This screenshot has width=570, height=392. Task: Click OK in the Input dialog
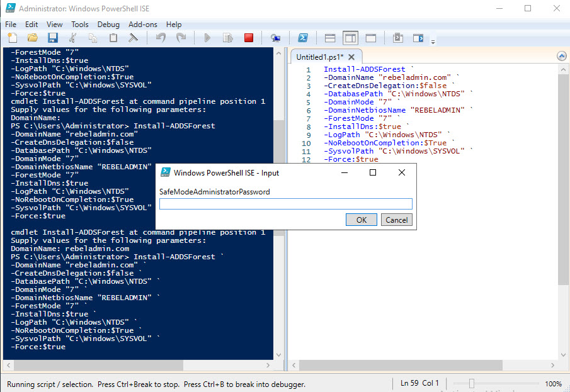[x=362, y=220]
